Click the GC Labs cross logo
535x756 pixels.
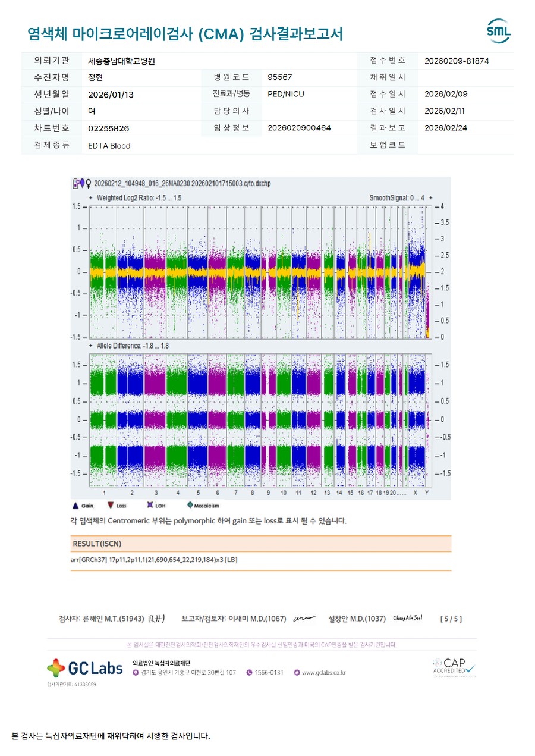coord(56,668)
